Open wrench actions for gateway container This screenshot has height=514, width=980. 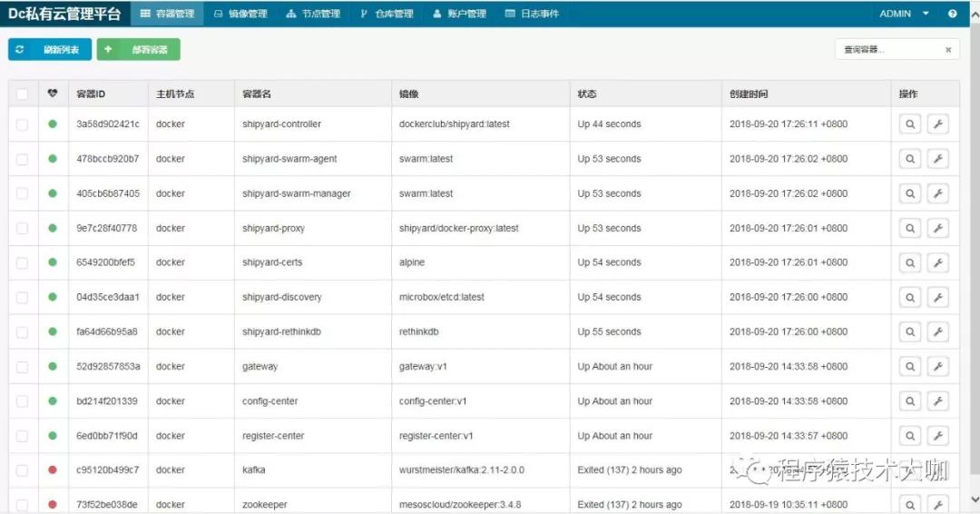coord(938,366)
